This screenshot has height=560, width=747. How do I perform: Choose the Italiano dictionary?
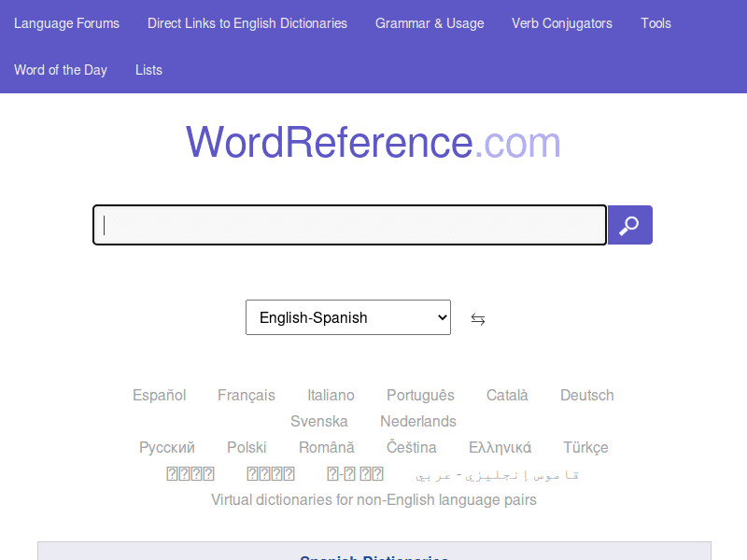(x=331, y=395)
